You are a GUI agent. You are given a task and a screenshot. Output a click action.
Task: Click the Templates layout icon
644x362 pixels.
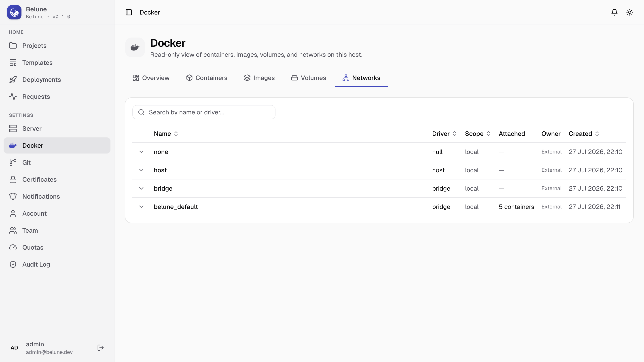pos(13,63)
